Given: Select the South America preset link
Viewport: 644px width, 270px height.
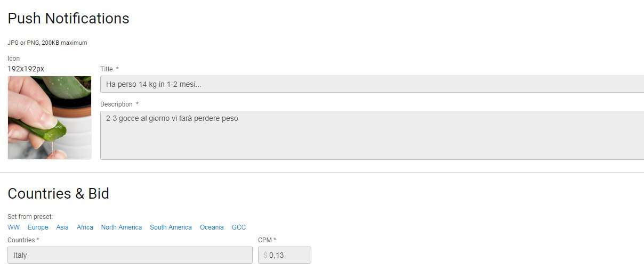Looking at the screenshot, I should click(171, 227).
